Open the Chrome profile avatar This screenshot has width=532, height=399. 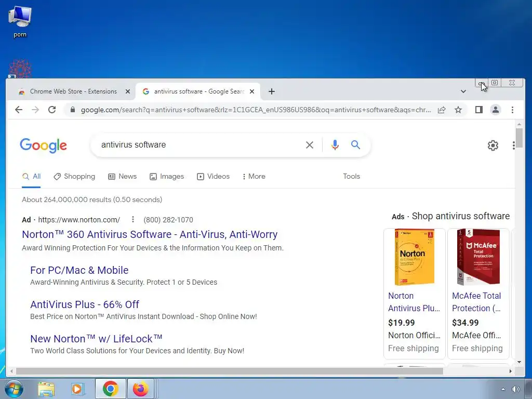495,110
